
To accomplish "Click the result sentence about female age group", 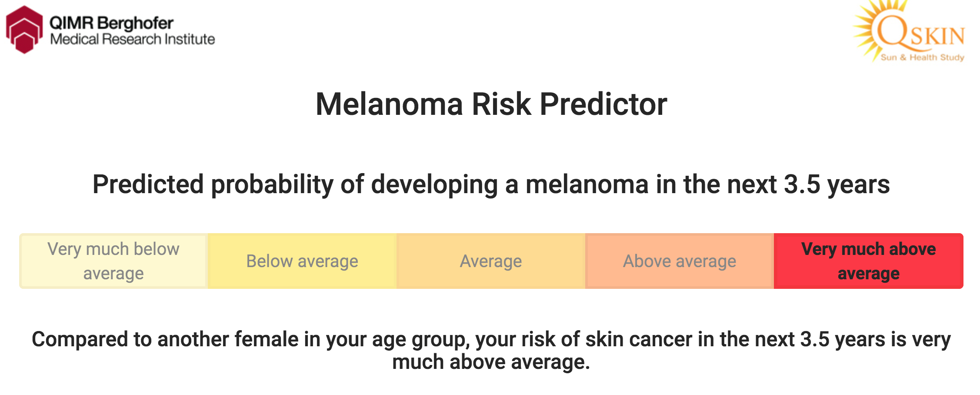I will pyautogui.click(x=491, y=351).
